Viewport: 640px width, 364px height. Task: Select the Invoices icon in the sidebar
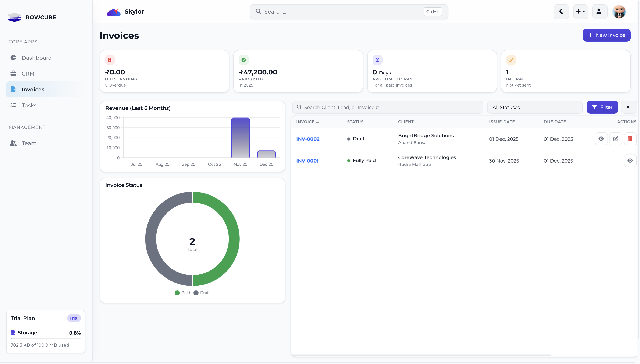point(13,89)
